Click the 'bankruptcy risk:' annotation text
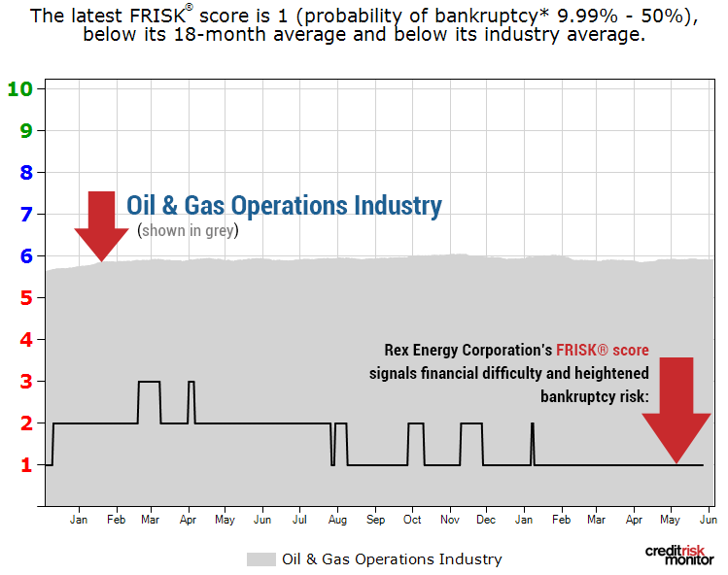 (x=594, y=397)
